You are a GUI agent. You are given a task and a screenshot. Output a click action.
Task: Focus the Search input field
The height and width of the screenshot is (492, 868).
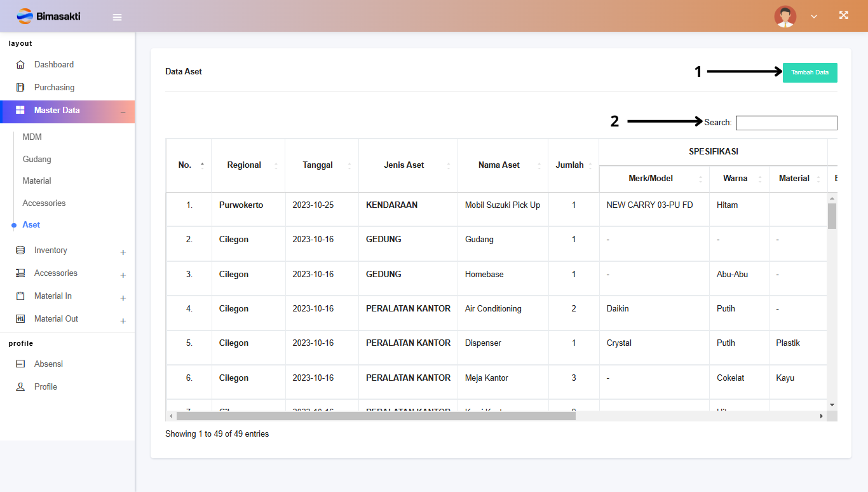tap(786, 123)
